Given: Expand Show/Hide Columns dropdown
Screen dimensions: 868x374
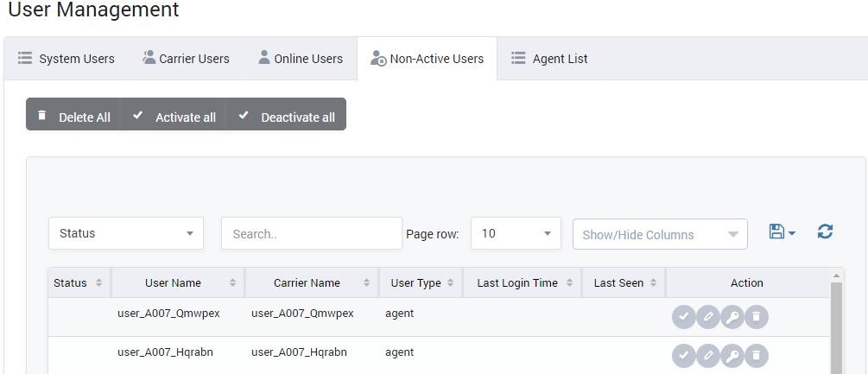Looking at the screenshot, I should (x=660, y=234).
